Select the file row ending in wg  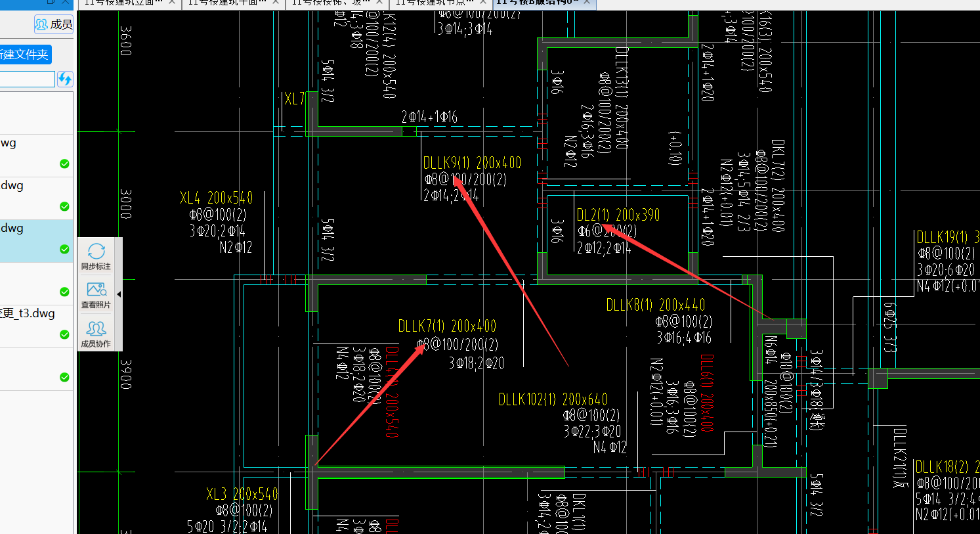[36, 156]
